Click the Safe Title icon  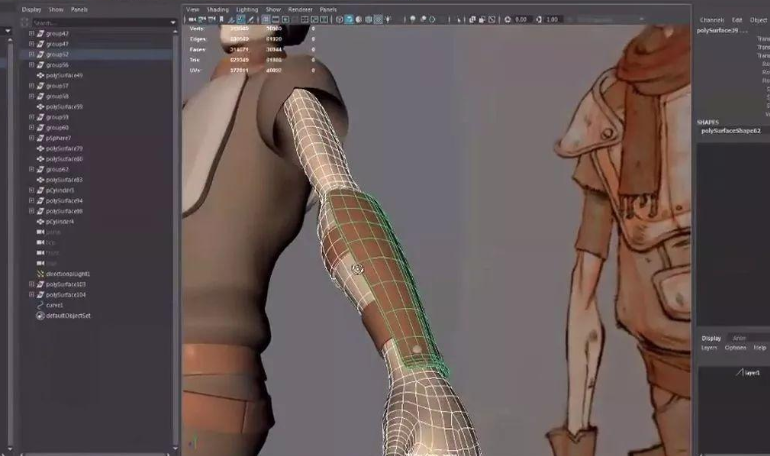(324, 20)
